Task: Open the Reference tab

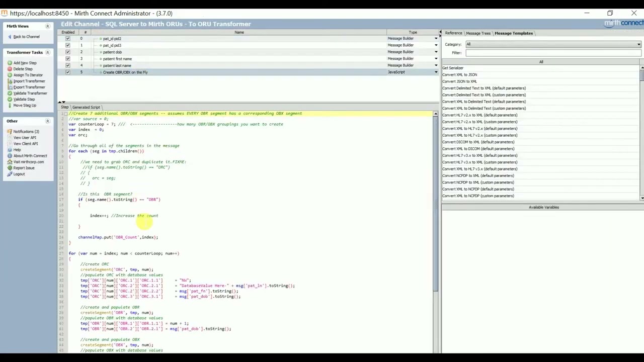Action: [x=453, y=33]
